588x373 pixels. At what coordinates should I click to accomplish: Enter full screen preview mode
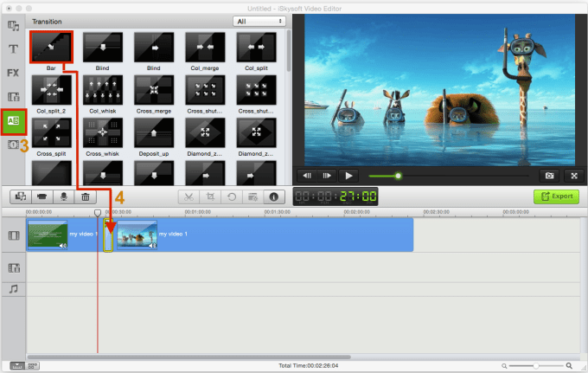click(574, 176)
